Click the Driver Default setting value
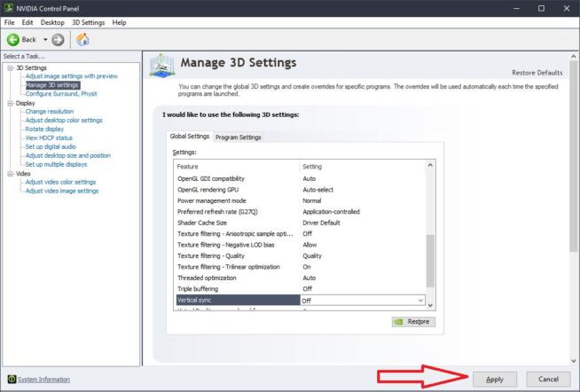 [x=321, y=223]
